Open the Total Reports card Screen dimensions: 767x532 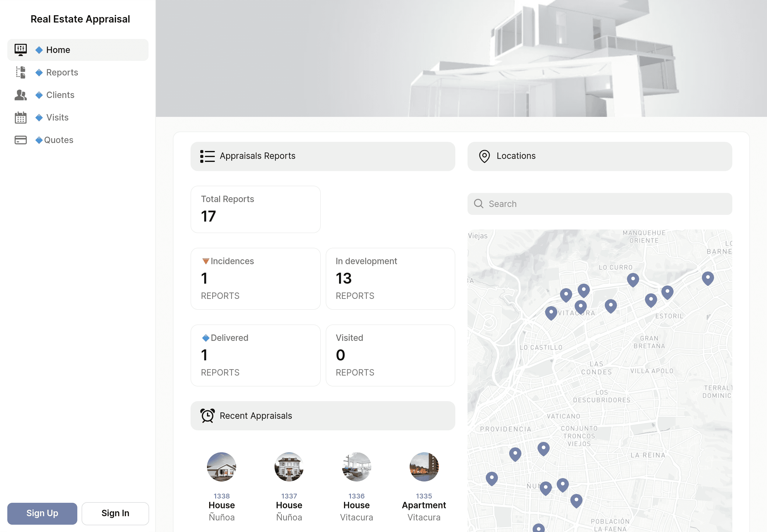point(256,209)
